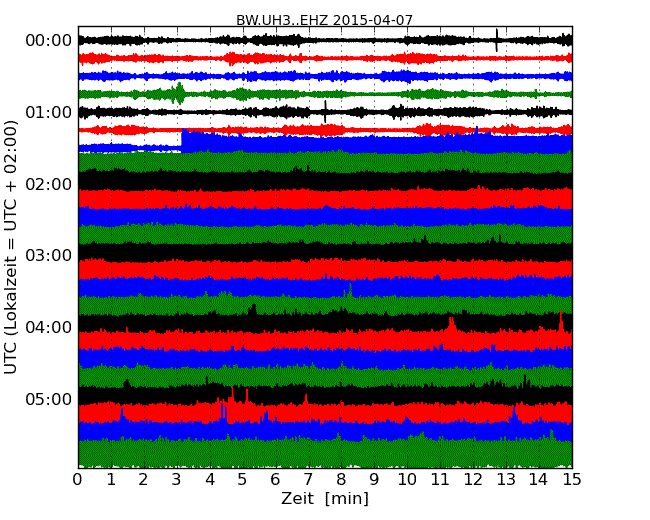Screen dimensions: 650x520
Task: Click x-axis tick label 7
Action: pyautogui.click(x=308, y=480)
